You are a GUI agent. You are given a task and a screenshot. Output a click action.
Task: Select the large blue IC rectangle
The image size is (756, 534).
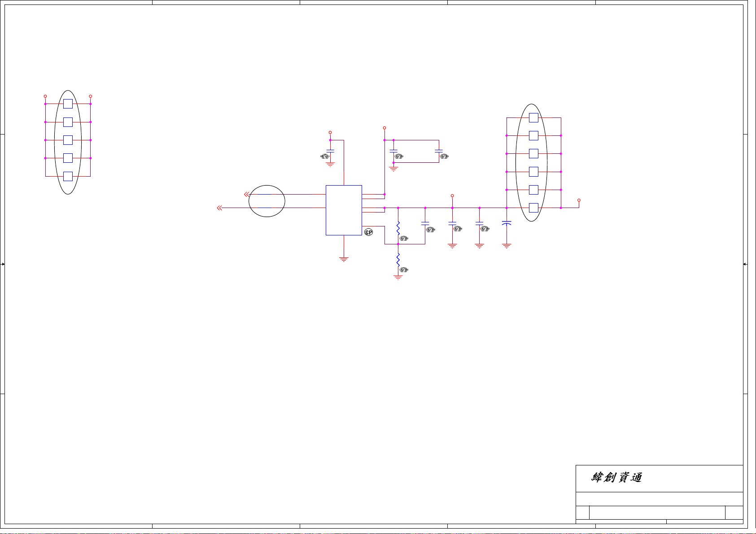[344, 210]
